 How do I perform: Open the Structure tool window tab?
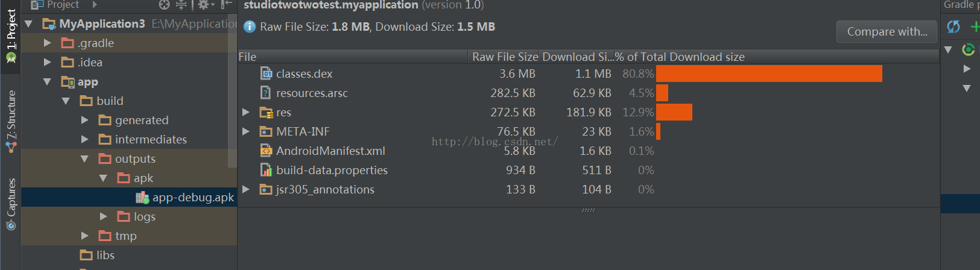pyautogui.click(x=11, y=121)
